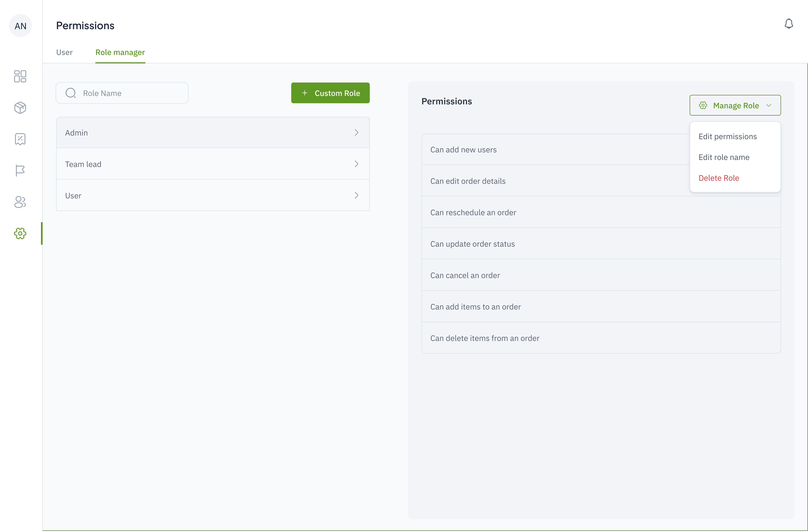Expand the User role chevron
This screenshot has height=532, width=808.
pos(356,195)
